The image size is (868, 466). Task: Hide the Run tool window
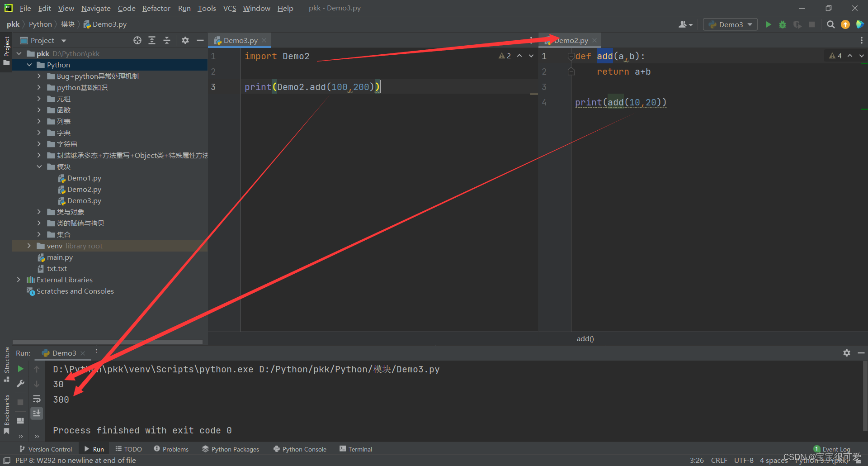[x=861, y=353]
